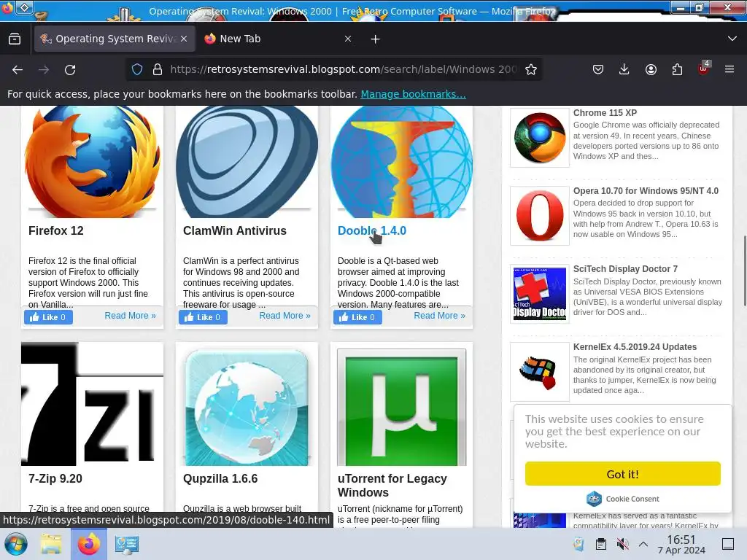Open the ClamWin Antivirus logo image
This screenshot has height=560, width=747.
click(x=247, y=161)
